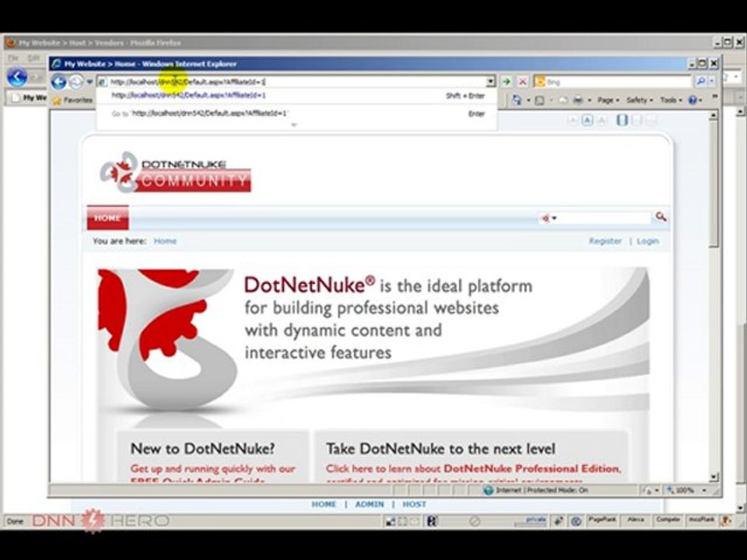The height and width of the screenshot is (560, 747).
Task: Click the Firefox back arrow button
Action: (16, 77)
